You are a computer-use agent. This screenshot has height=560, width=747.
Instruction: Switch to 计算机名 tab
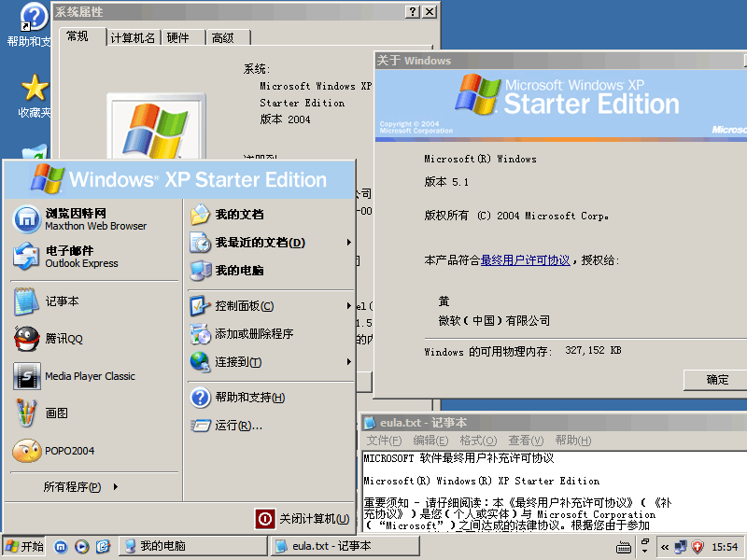click(133, 37)
